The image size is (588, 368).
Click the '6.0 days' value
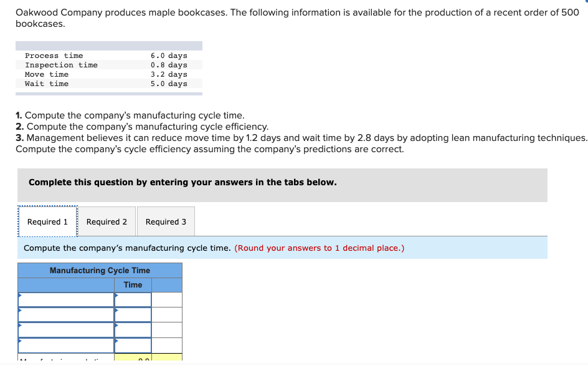click(169, 56)
